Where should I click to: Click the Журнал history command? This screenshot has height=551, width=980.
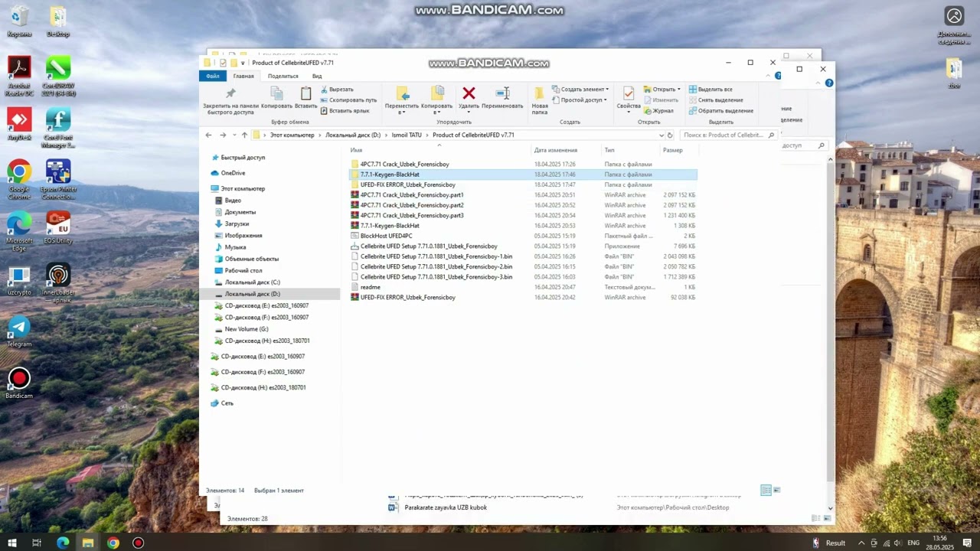point(658,111)
